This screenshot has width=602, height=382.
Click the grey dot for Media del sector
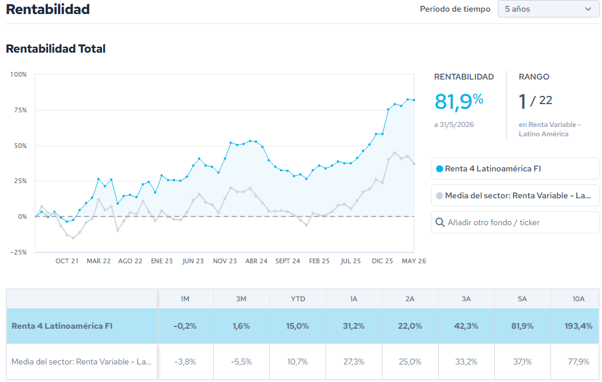[x=440, y=196]
